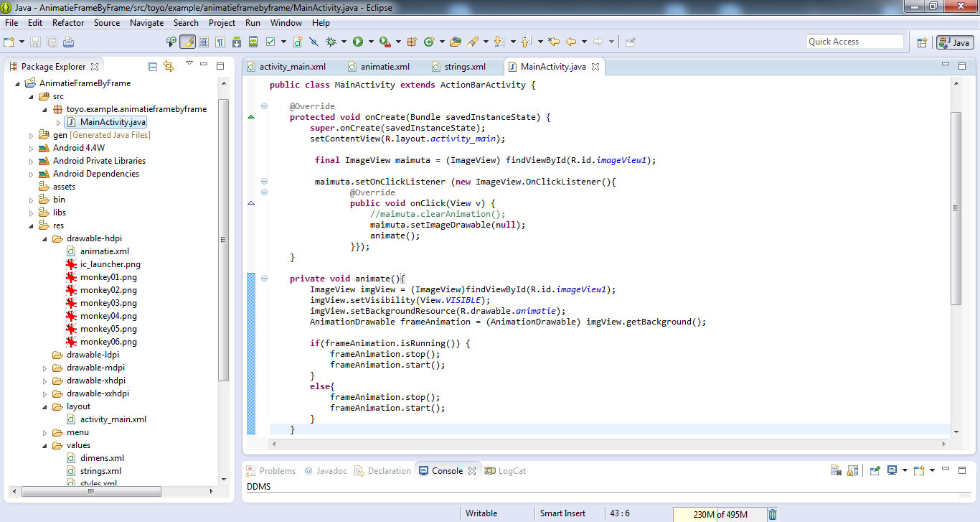This screenshot has width=980, height=522.
Task: Collapse the drawable-hdpi folder
Action: [x=44, y=238]
